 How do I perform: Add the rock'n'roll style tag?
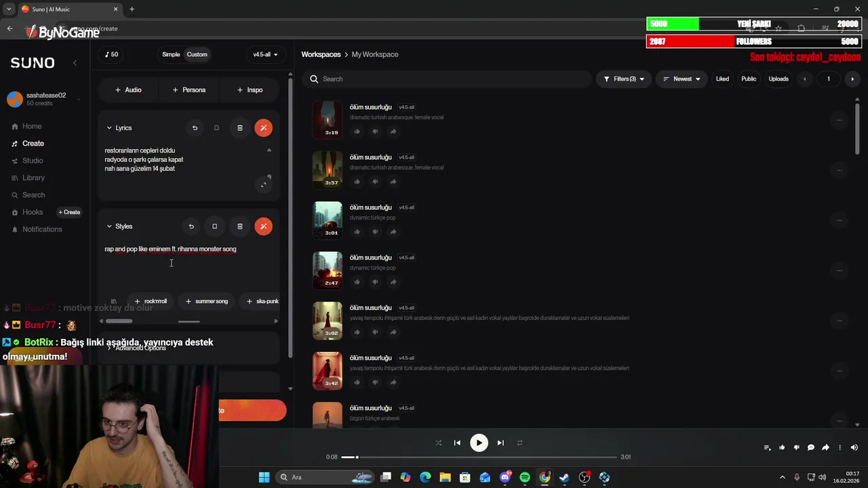[151, 301]
